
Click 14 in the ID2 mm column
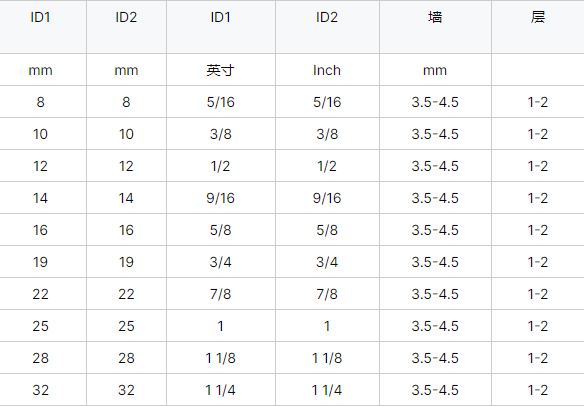[126, 198]
